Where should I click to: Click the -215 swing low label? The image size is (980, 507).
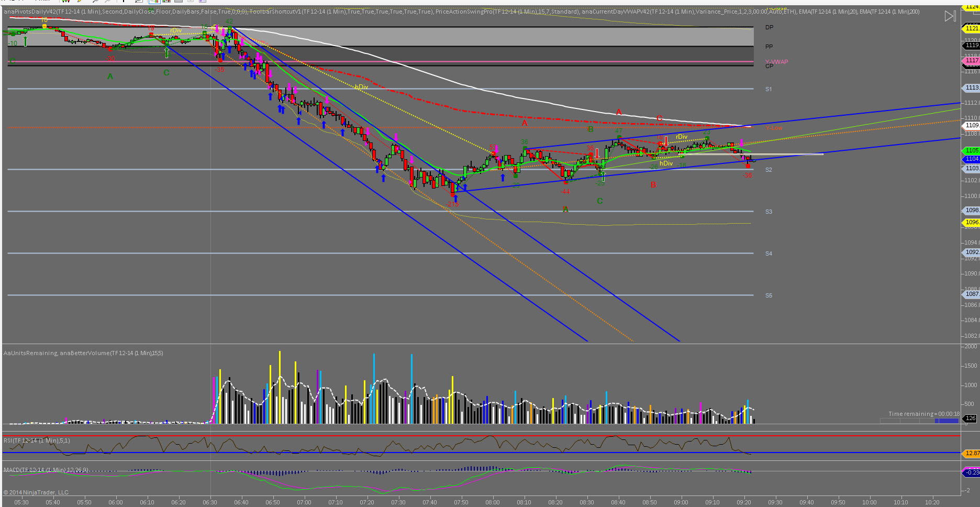click(452, 204)
